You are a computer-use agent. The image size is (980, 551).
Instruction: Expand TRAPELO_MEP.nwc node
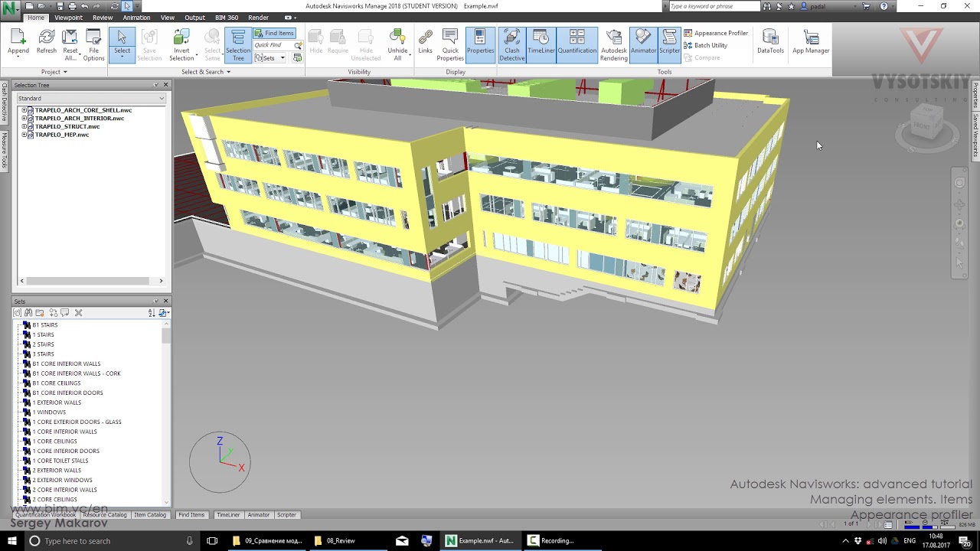[x=24, y=135]
